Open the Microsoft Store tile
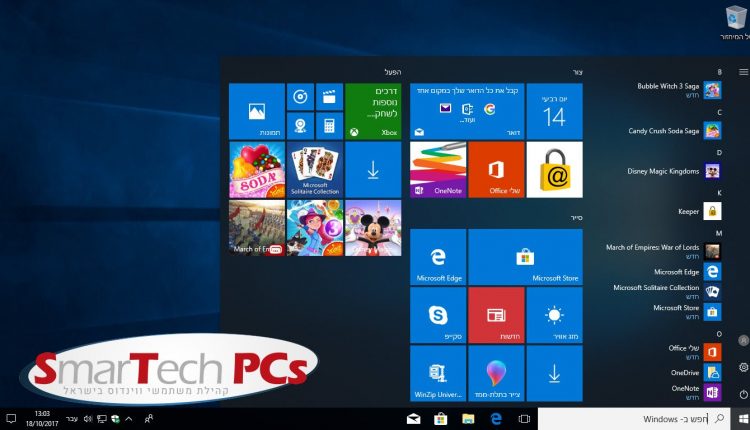 tap(525, 257)
